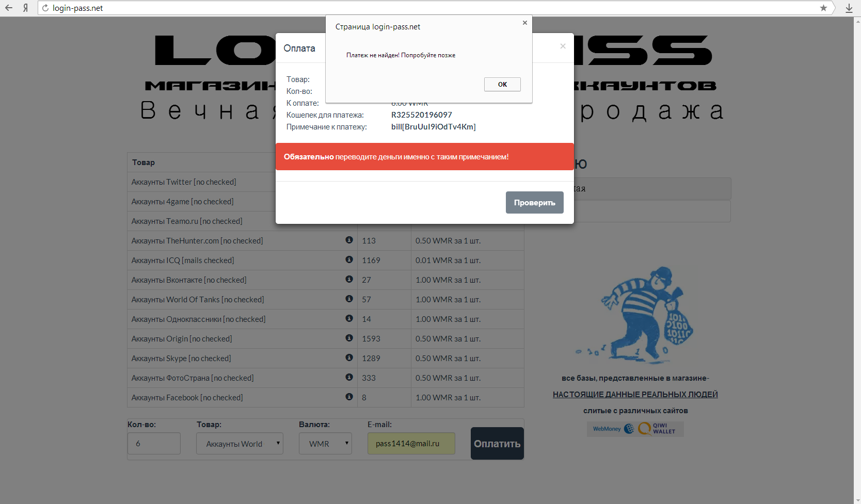Screen dimensions: 861x504
Task: Show info icon for the ICQ row
Action: click(x=349, y=259)
